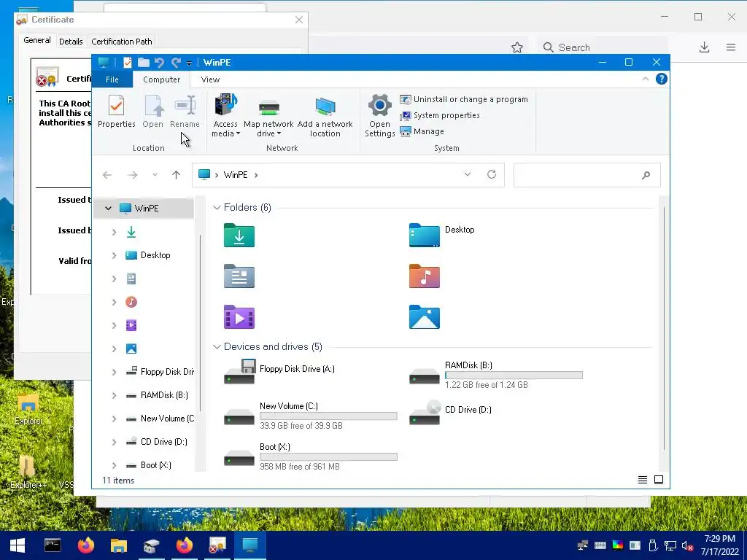Collapse the Devices and drives group
The image size is (747, 560).
[217, 346]
